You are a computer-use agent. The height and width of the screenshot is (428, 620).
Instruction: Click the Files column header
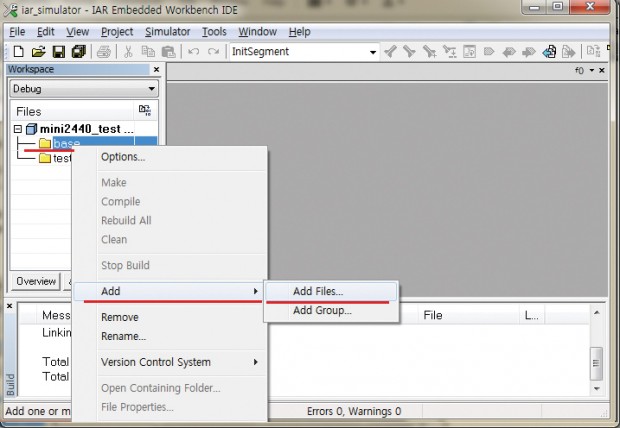(72, 111)
